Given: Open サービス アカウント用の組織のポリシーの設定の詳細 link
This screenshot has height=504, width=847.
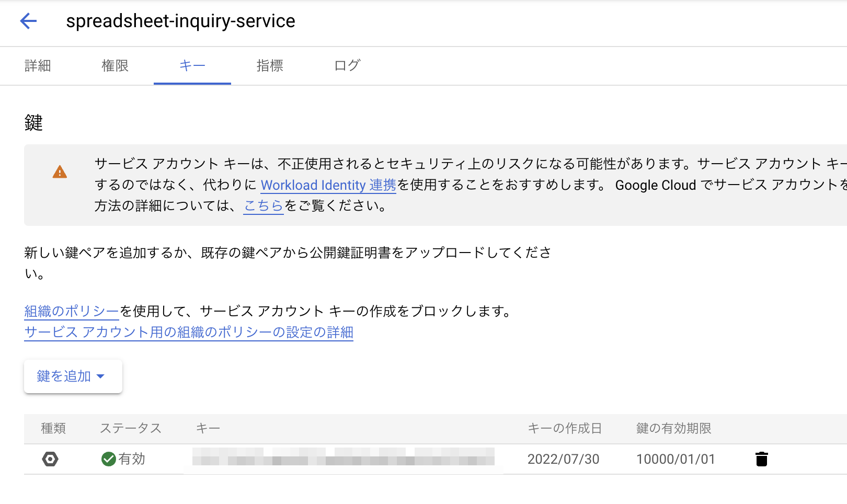Looking at the screenshot, I should (189, 333).
